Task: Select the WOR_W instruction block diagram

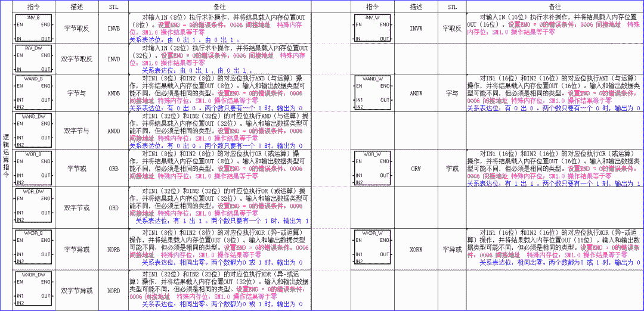Action: coord(371,168)
